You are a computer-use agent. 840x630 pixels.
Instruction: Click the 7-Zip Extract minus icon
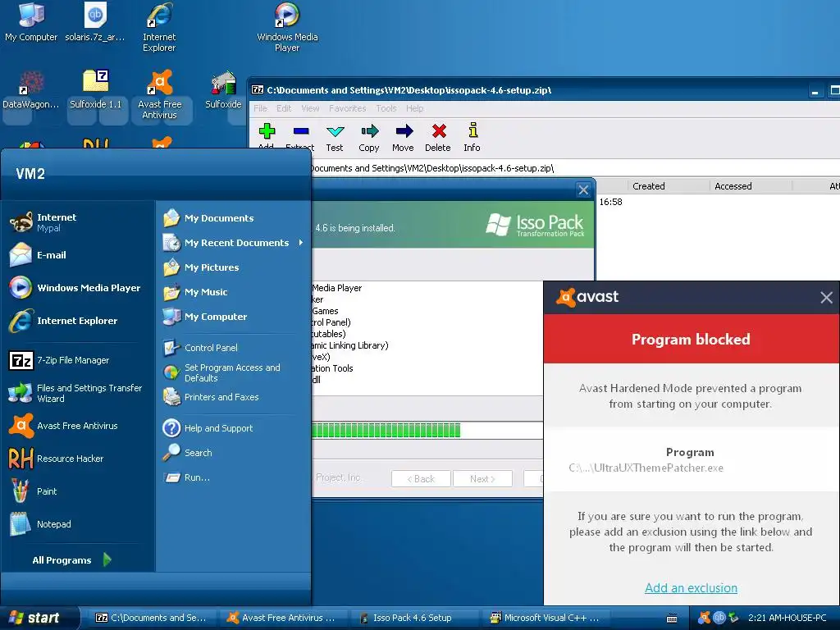[301, 131]
